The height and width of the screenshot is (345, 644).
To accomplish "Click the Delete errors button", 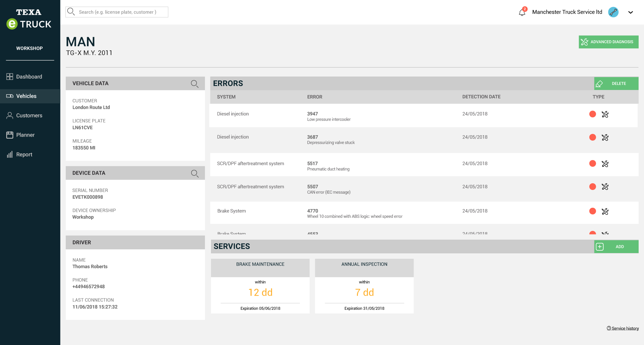I will tap(616, 83).
